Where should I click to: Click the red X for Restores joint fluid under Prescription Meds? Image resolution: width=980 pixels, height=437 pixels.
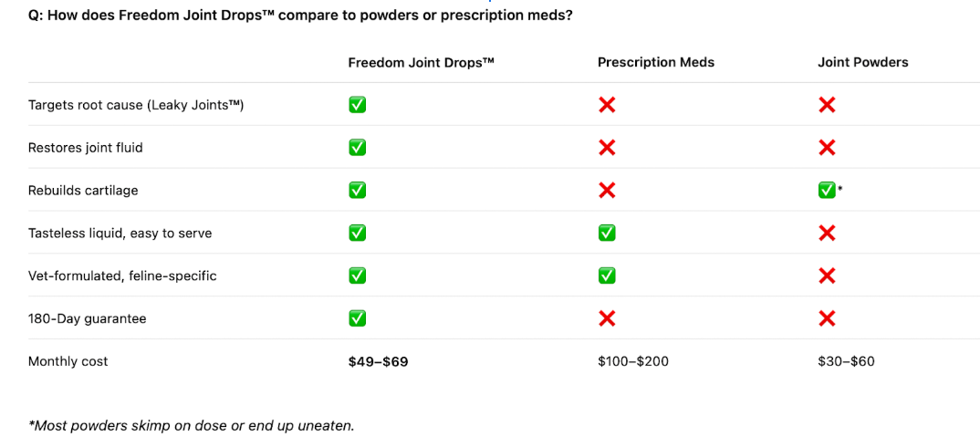(x=607, y=148)
